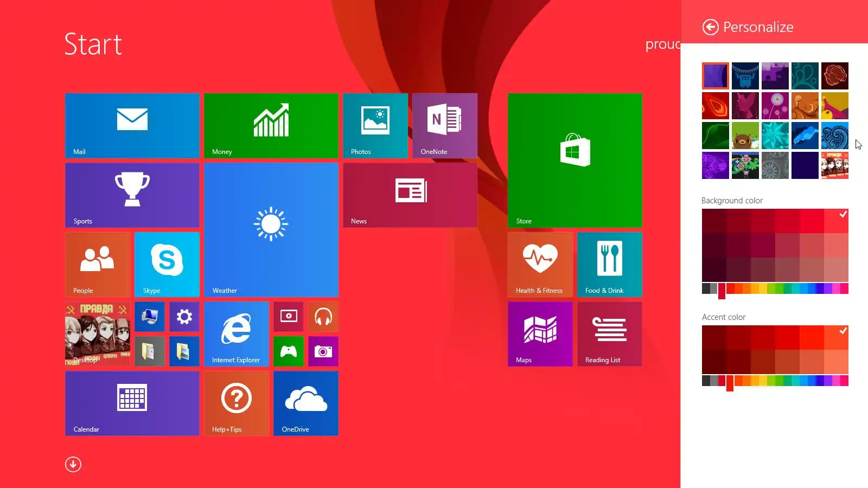The image size is (868, 488).
Task: Open the documents folder tile on gray
Action: (x=150, y=351)
